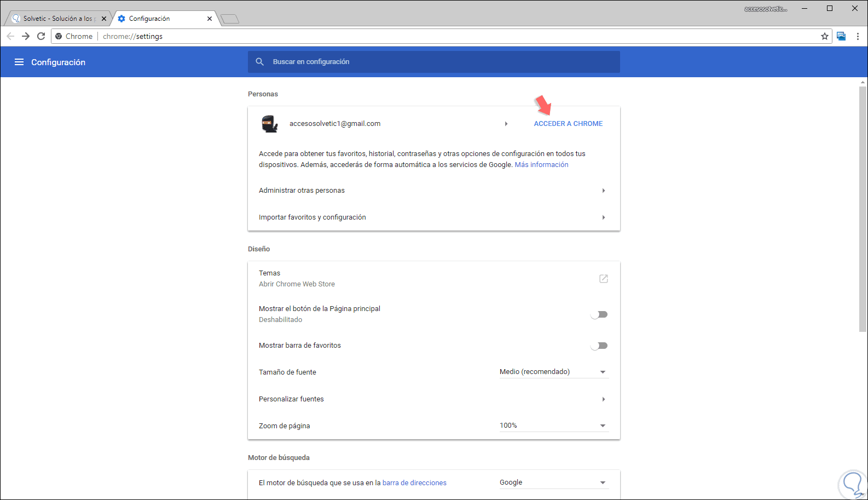Click the Configuración header title
Viewport: 868px width, 500px height.
[x=58, y=62]
